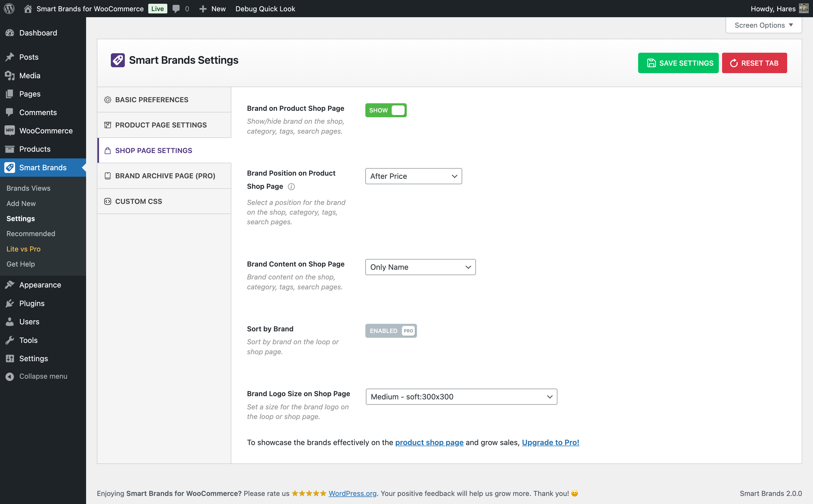Follow the product shop page link
813x504 pixels.
(x=429, y=443)
